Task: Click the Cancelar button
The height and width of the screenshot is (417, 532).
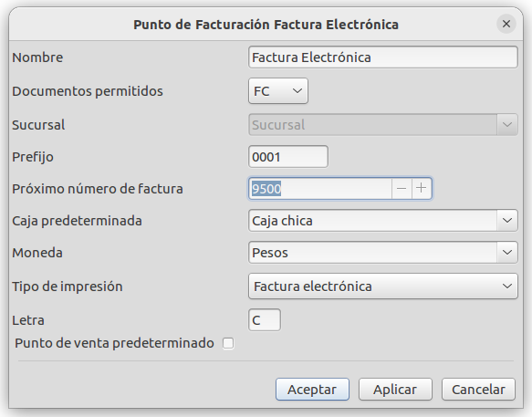Action: [478, 390]
